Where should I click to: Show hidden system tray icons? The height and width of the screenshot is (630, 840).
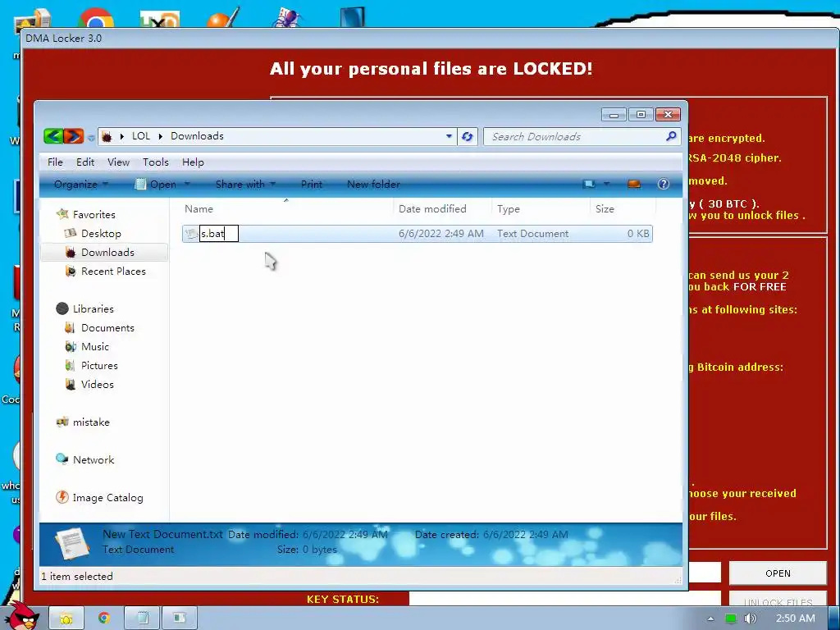(710, 619)
